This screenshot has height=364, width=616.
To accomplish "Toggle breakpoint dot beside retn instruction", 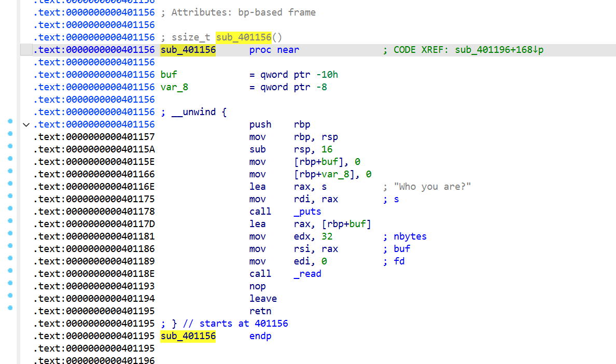I will tap(10, 308).
